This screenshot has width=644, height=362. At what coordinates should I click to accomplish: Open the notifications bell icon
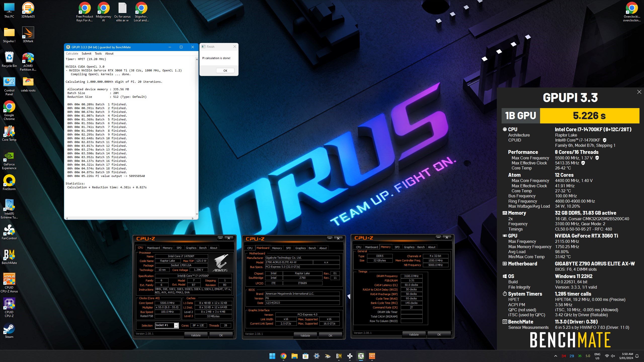(637, 356)
